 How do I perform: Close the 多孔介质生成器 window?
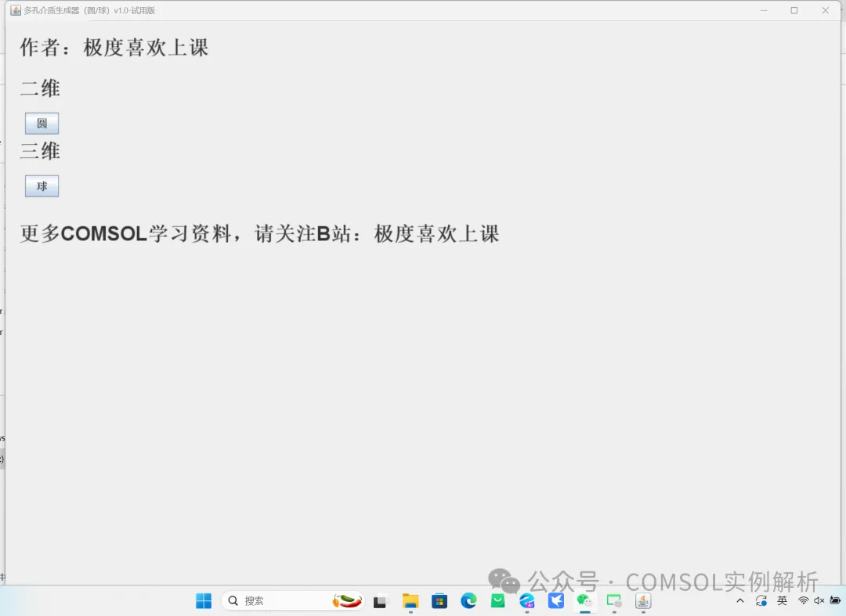[x=826, y=10]
